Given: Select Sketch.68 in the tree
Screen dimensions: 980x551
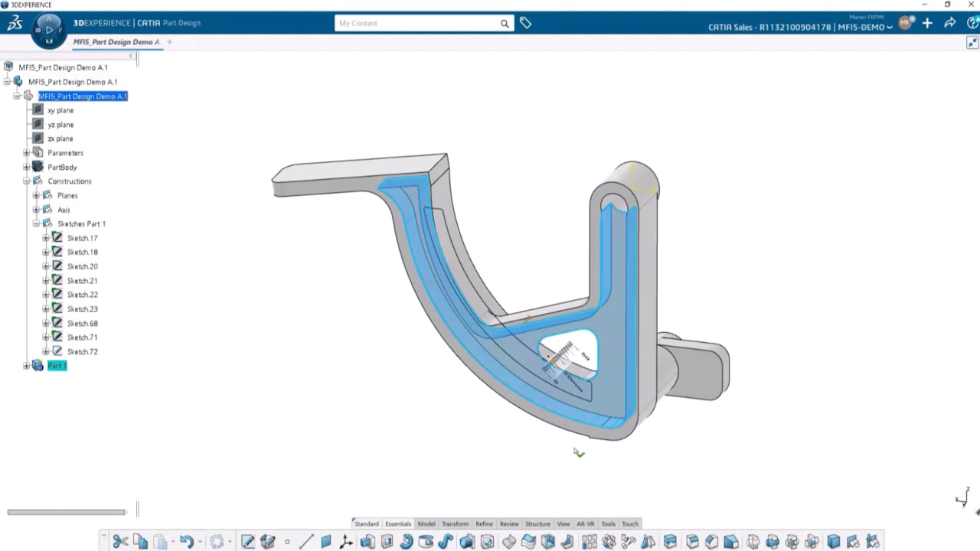Looking at the screenshot, I should coord(83,323).
